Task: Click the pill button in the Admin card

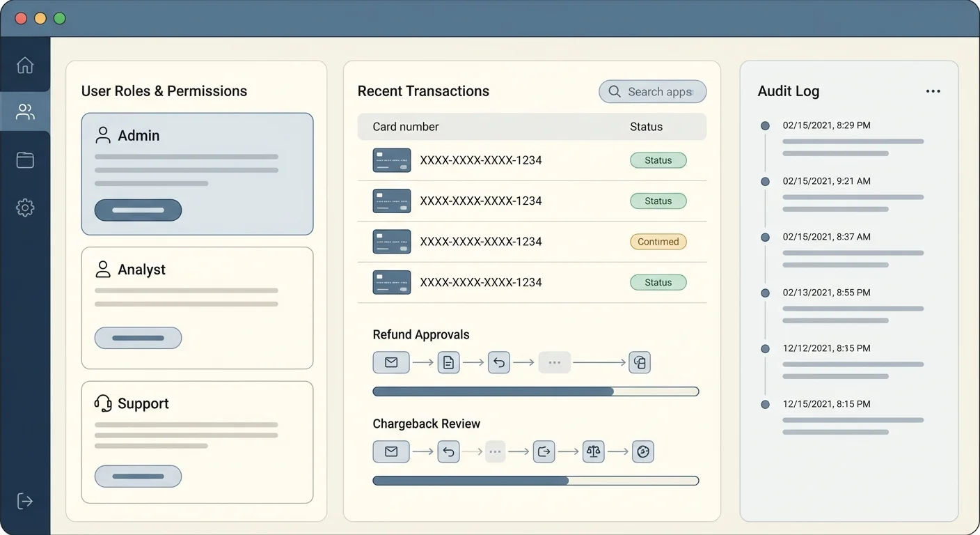Action: (138, 210)
